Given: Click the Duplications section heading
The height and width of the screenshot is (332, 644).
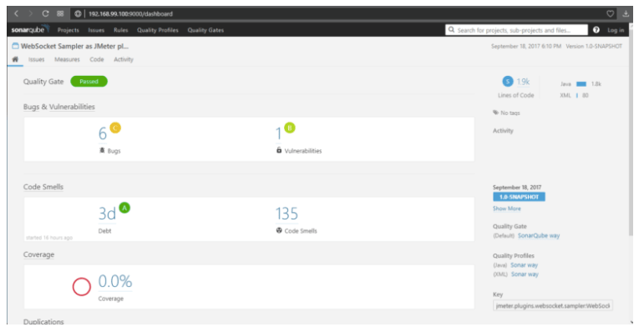Looking at the screenshot, I should click(43, 321).
